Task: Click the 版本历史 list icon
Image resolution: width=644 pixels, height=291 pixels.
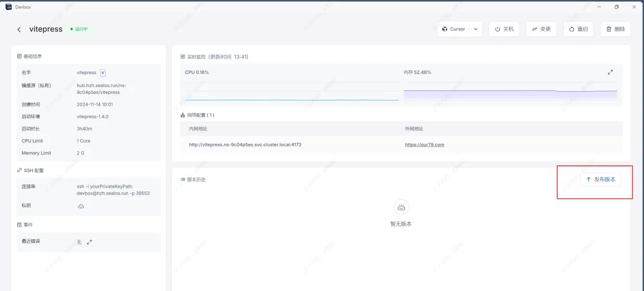Action: pos(183,179)
